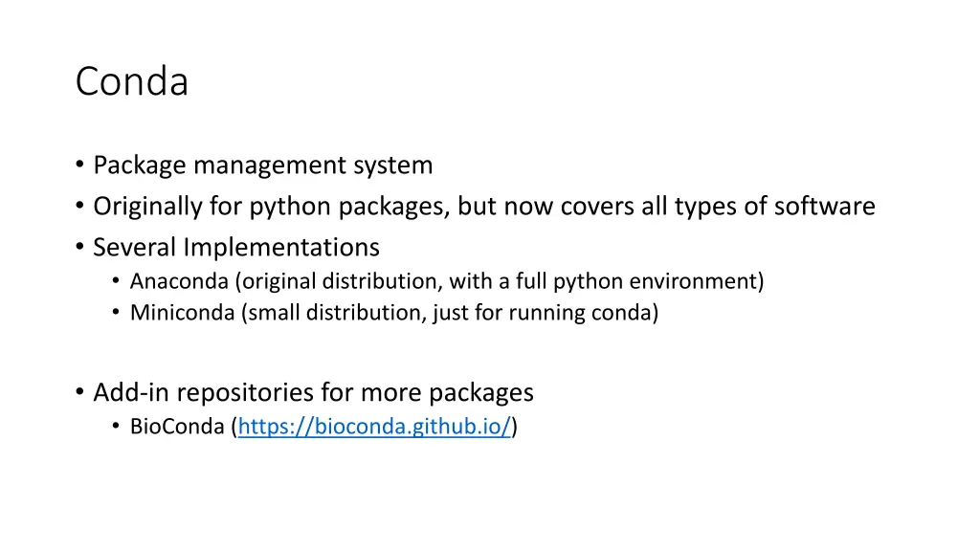The width and height of the screenshot is (980, 551).
Task: Click the sub-bullet marker beside Miniconda
Action: tap(116, 312)
